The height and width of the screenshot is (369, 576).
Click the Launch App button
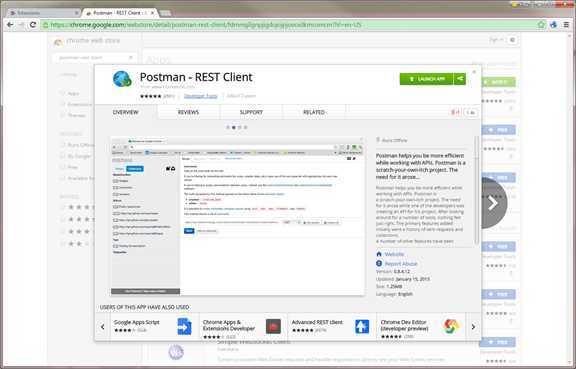(427, 79)
